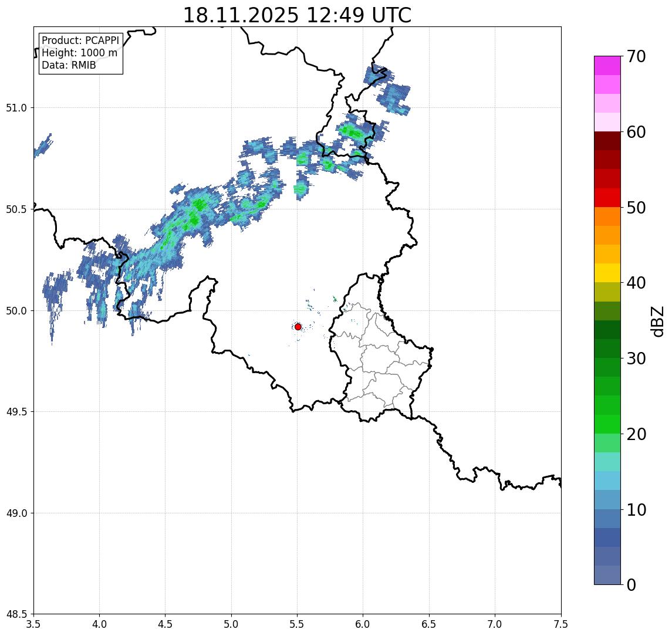Click the latitude axis label 51.0

coord(16,108)
